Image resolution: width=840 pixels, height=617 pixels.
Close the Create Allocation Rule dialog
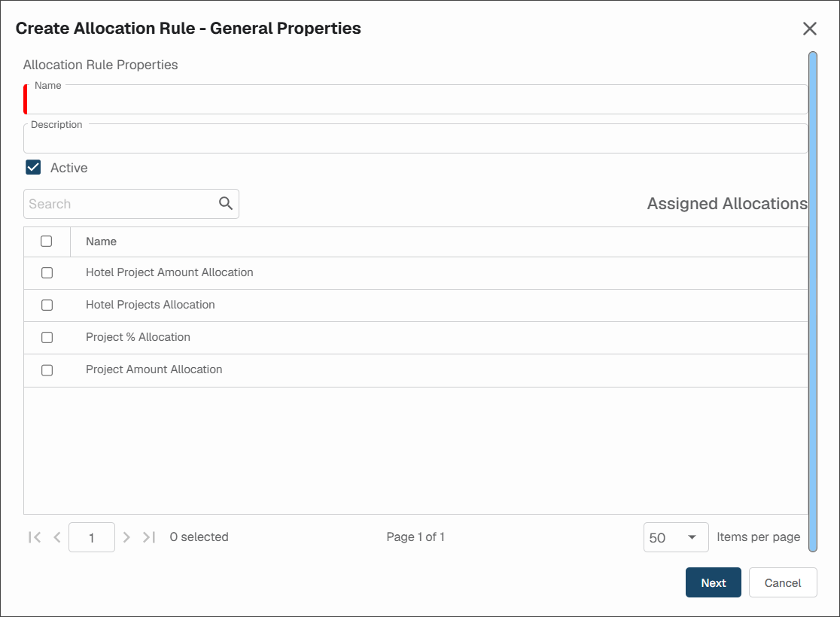809,29
